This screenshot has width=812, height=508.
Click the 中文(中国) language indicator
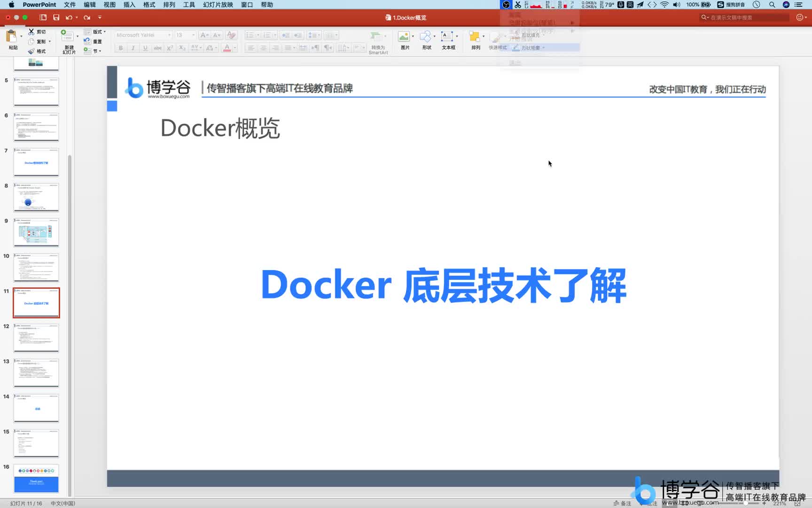[x=63, y=503]
